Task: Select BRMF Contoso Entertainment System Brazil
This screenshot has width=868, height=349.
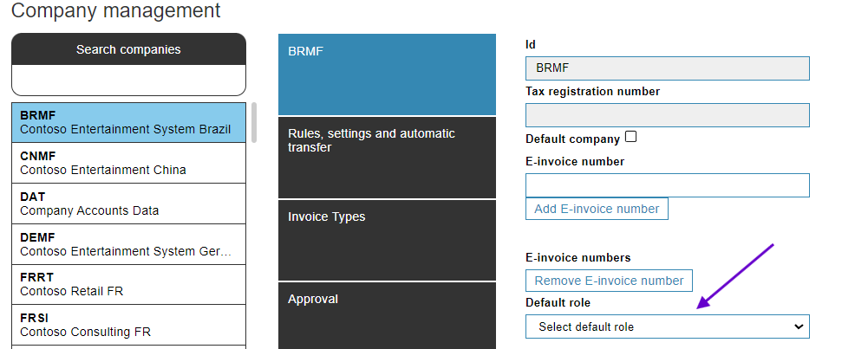Action: (x=128, y=122)
